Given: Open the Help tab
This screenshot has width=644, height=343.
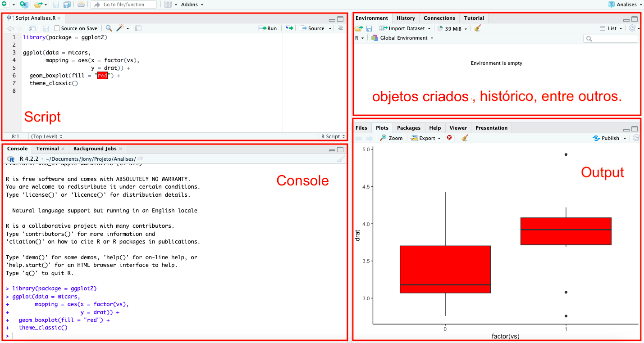Looking at the screenshot, I should (435, 128).
